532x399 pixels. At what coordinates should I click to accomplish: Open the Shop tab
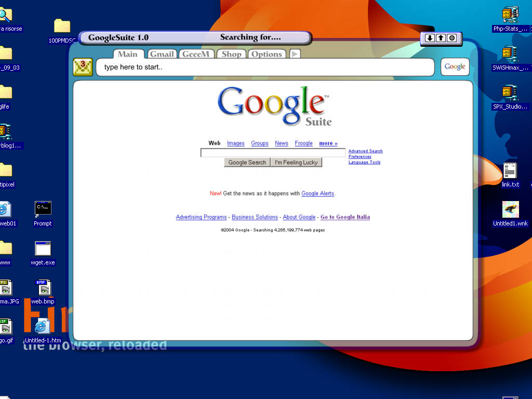point(232,54)
